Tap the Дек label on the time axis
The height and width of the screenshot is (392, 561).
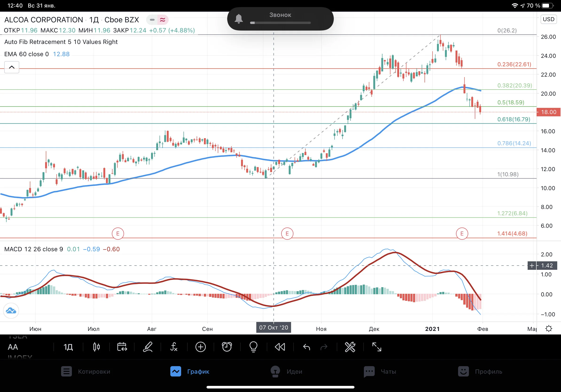click(374, 329)
